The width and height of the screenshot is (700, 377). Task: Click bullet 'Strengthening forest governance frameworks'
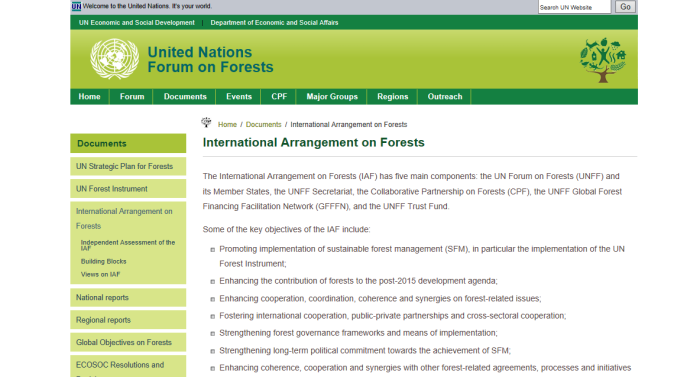(358, 333)
